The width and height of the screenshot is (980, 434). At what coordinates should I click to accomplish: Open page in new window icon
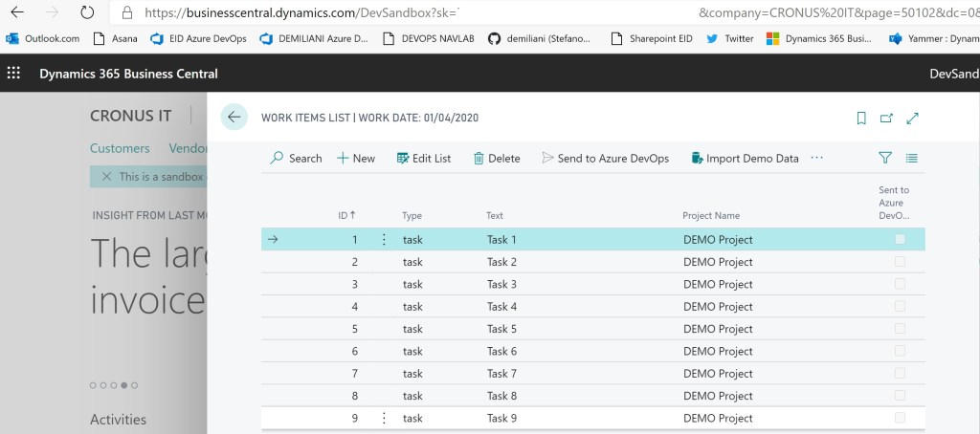click(x=886, y=119)
